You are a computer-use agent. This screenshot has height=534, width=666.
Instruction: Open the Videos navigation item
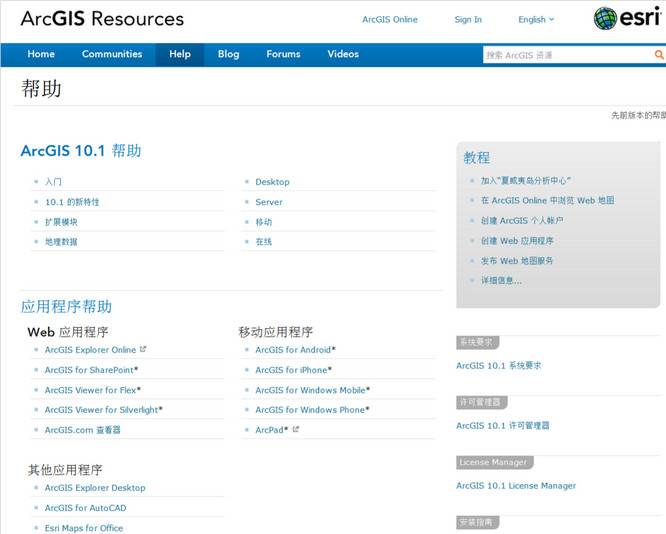(x=343, y=54)
